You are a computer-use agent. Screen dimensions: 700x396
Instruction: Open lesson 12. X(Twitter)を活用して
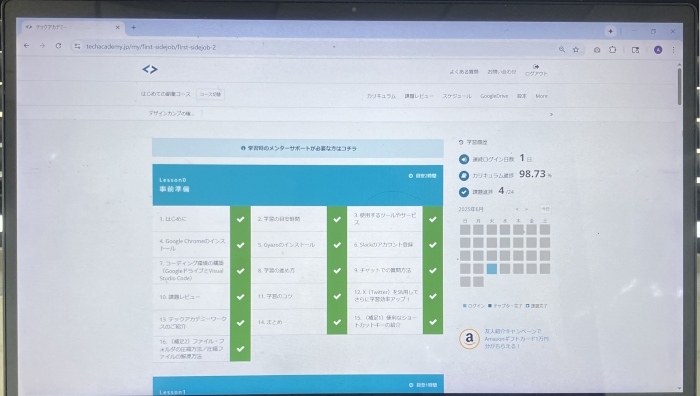pos(385,296)
